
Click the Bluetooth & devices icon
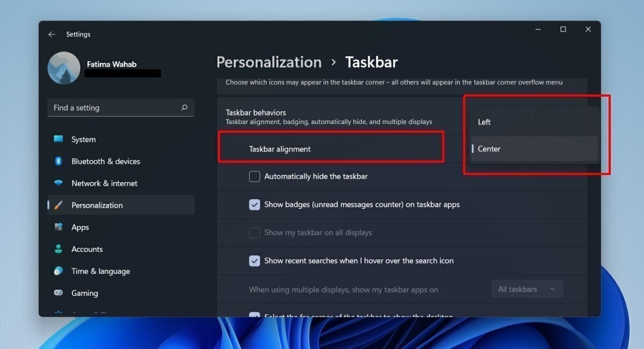pos(58,161)
